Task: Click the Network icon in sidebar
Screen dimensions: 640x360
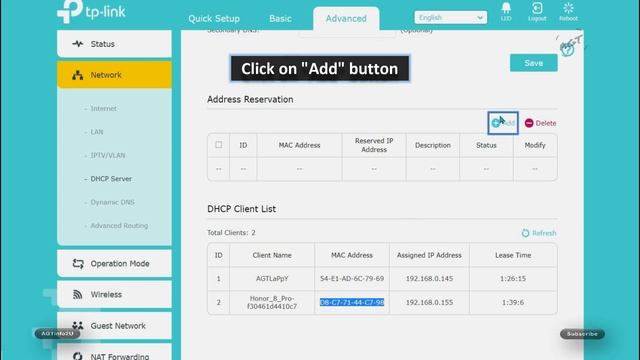Action: click(x=78, y=75)
